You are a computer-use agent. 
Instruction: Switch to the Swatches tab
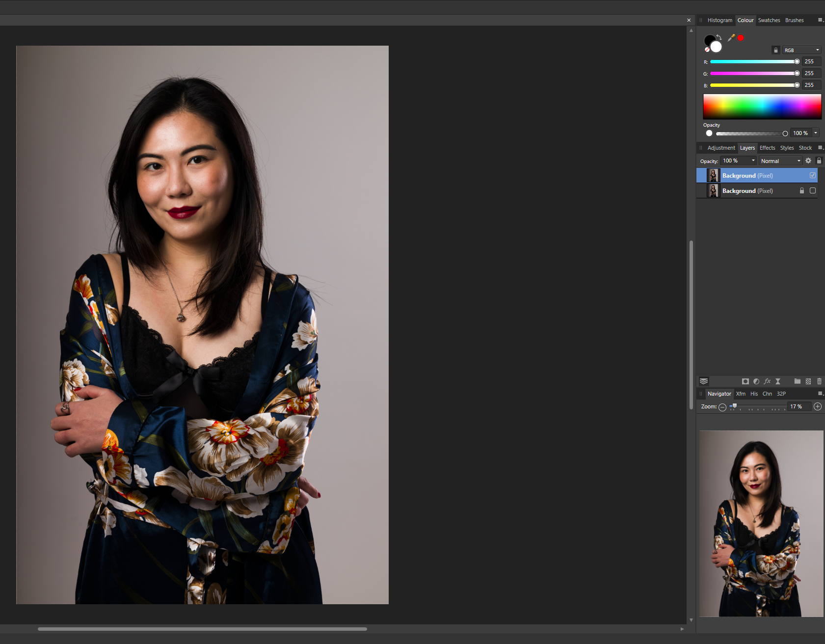769,20
